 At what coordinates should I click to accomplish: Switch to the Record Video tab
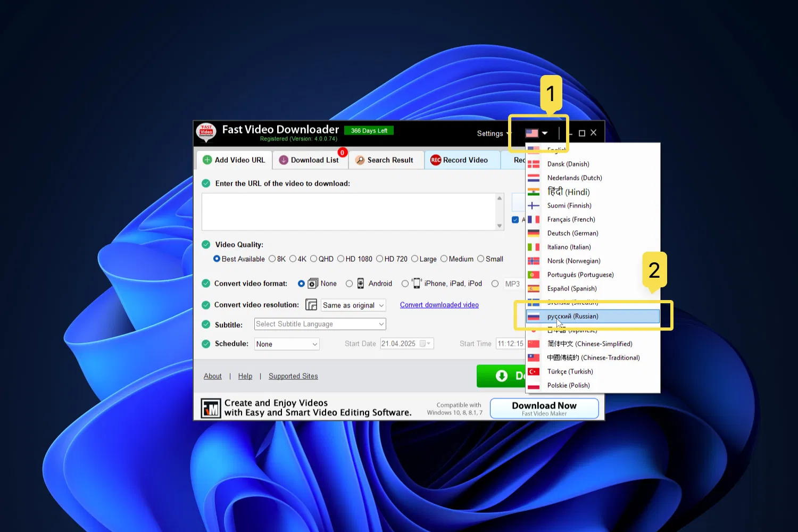click(x=462, y=160)
